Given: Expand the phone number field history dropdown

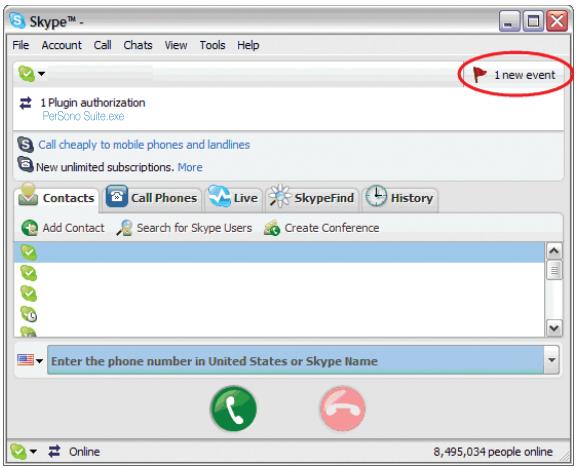Looking at the screenshot, I should tap(551, 360).
